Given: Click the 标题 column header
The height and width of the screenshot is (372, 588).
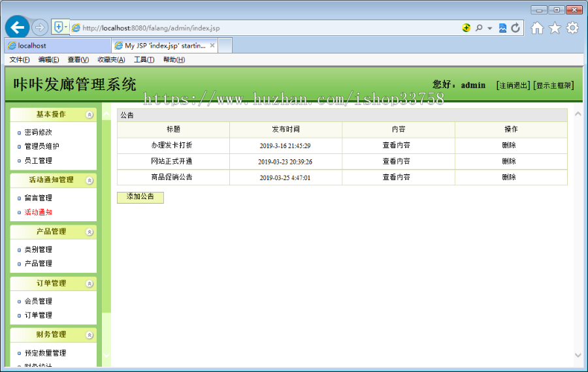Looking at the screenshot, I should click(173, 129).
